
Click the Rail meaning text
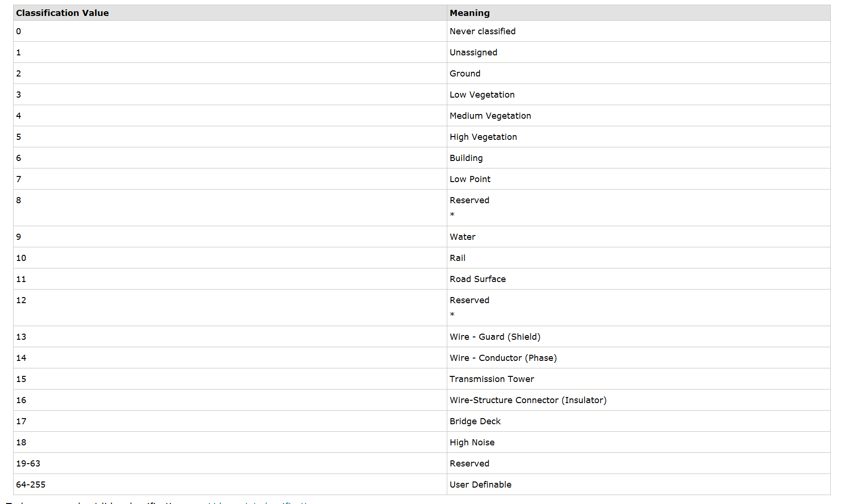tap(457, 258)
